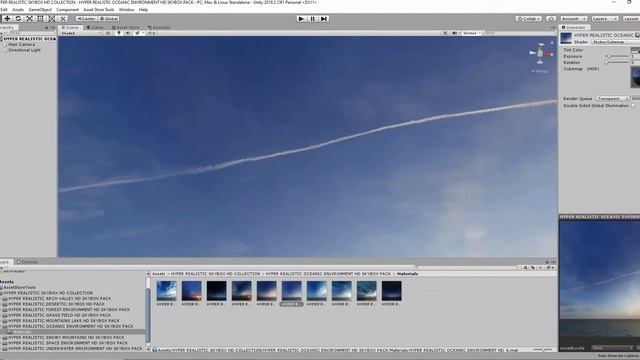
Task: Click the Cubemap HDR texture slot
Action: click(635, 77)
